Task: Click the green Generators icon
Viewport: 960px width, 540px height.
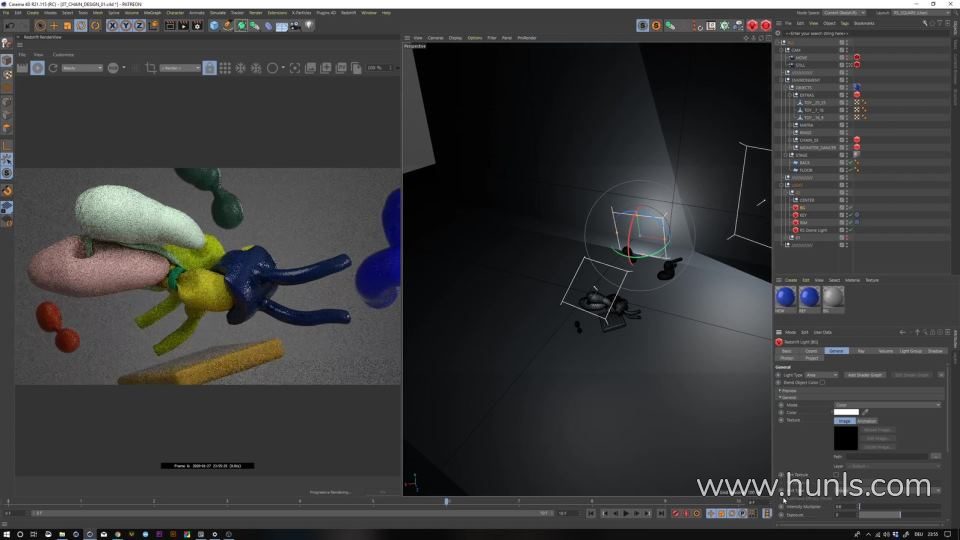Action: [241, 26]
